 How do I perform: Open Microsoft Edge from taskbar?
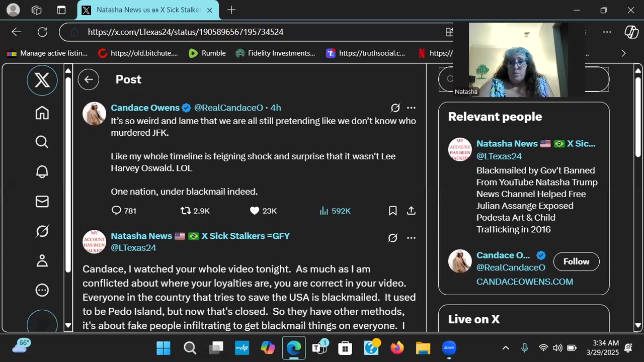(x=294, y=348)
